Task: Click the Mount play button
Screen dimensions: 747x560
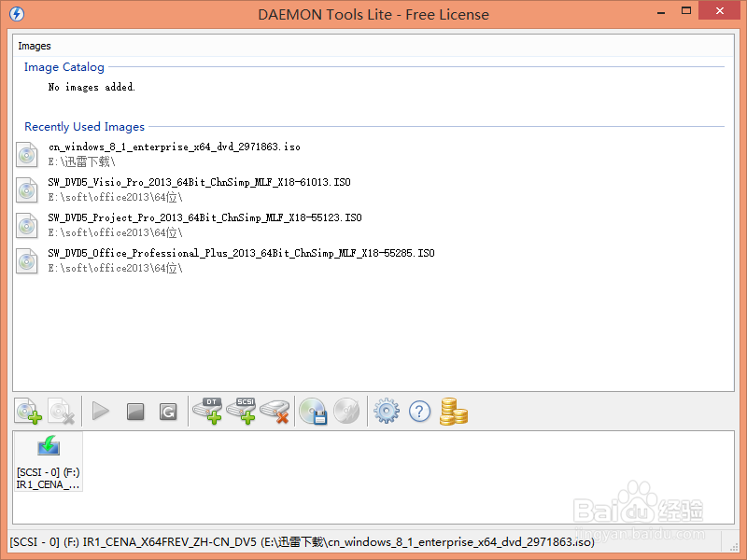Action: (101, 411)
